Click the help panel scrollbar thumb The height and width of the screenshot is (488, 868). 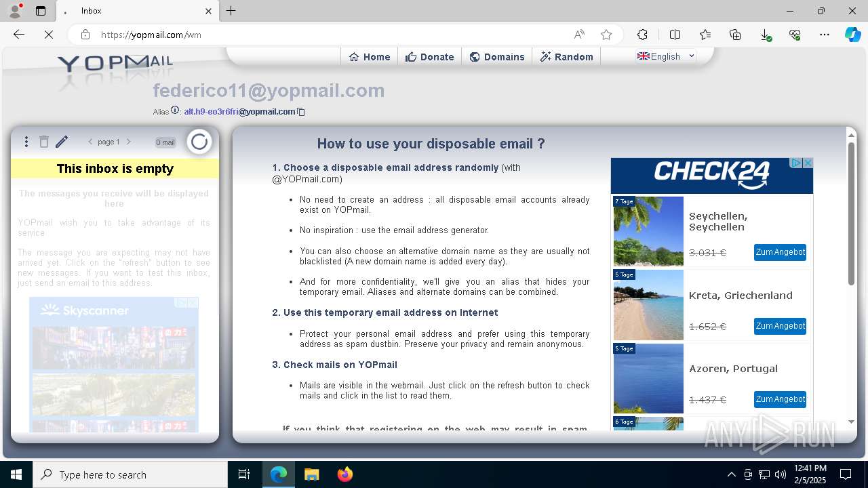[851, 213]
